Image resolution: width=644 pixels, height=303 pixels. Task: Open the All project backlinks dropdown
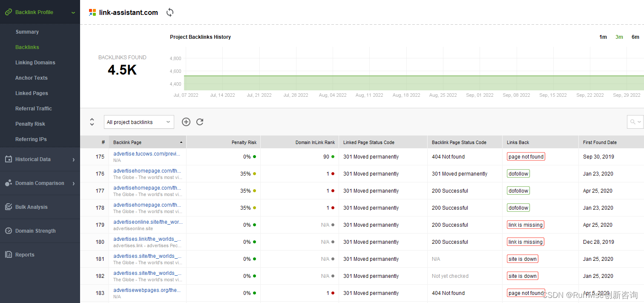pyautogui.click(x=139, y=122)
